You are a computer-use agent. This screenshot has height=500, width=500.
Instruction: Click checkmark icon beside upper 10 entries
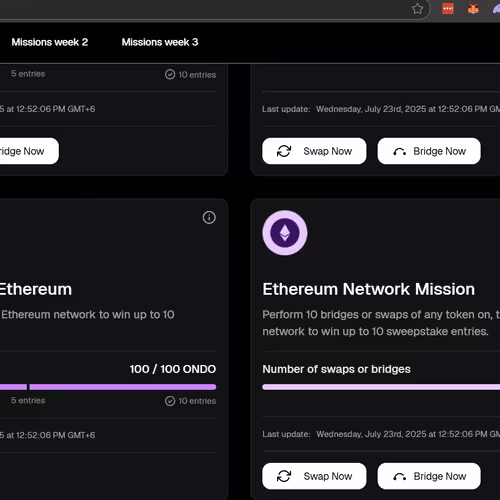point(170,74)
